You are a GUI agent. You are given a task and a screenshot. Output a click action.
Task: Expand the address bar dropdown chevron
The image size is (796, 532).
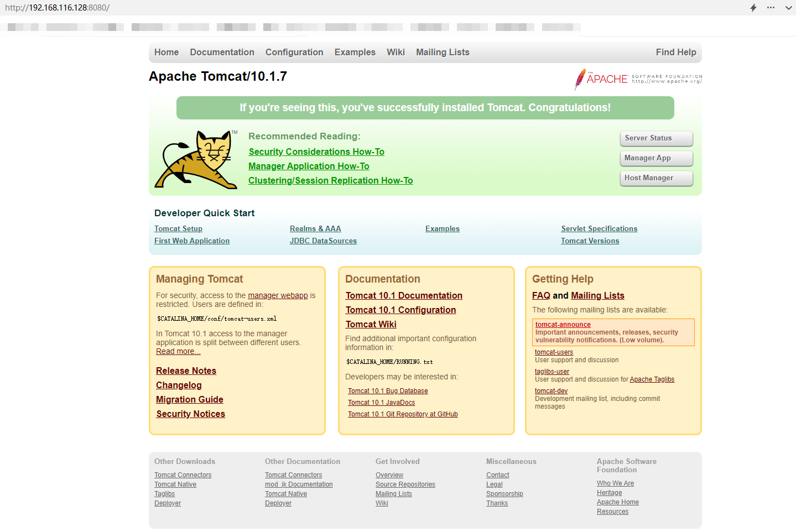(x=788, y=8)
